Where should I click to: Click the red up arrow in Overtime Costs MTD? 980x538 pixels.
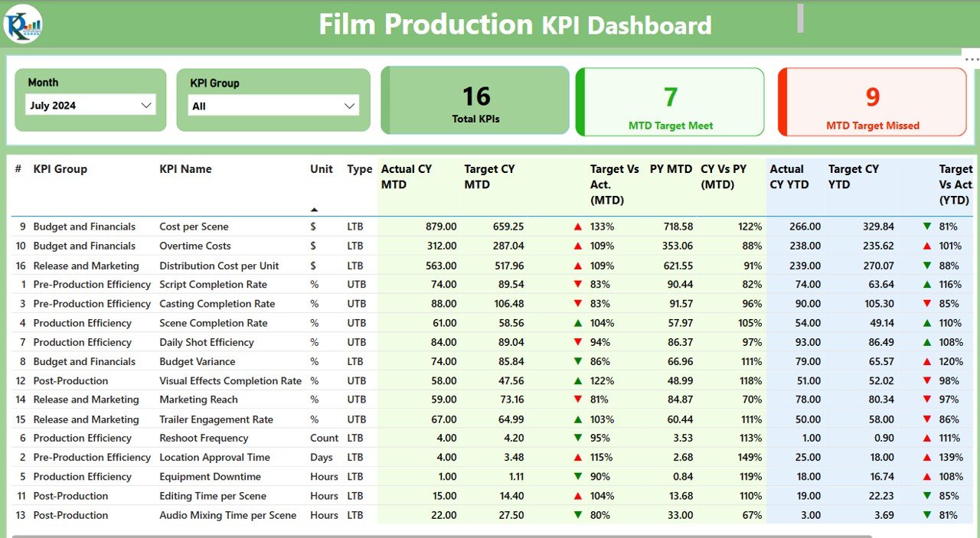(x=578, y=246)
